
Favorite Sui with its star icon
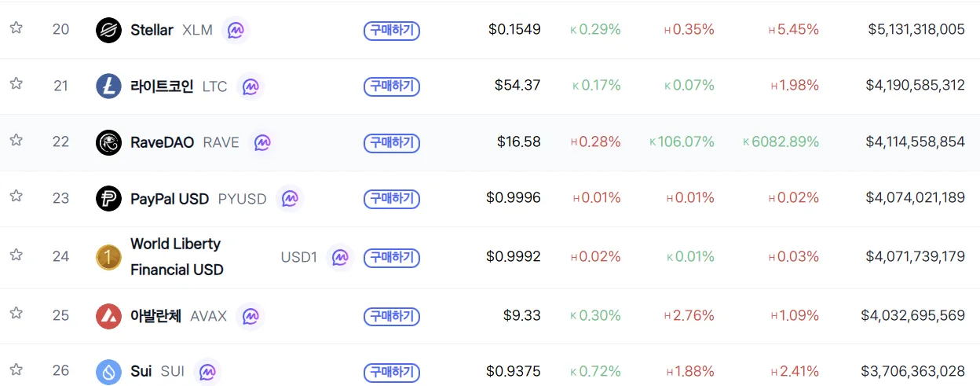pyautogui.click(x=16, y=369)
